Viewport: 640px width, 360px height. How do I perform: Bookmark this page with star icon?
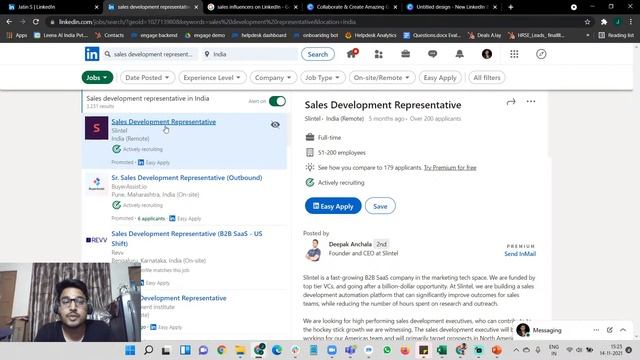click(x=587, y=22)
